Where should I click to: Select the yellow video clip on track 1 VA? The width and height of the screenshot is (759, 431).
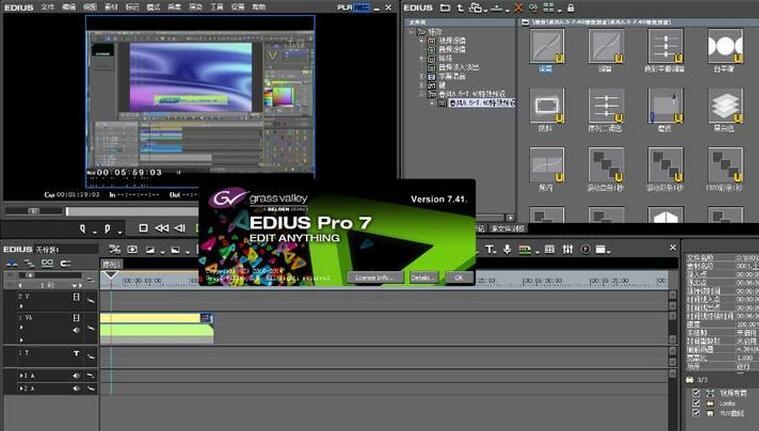tap(151, 318)
